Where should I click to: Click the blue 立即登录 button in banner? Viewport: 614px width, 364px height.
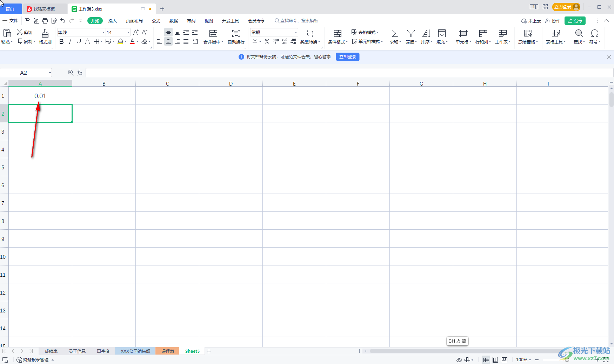(348, 57)
